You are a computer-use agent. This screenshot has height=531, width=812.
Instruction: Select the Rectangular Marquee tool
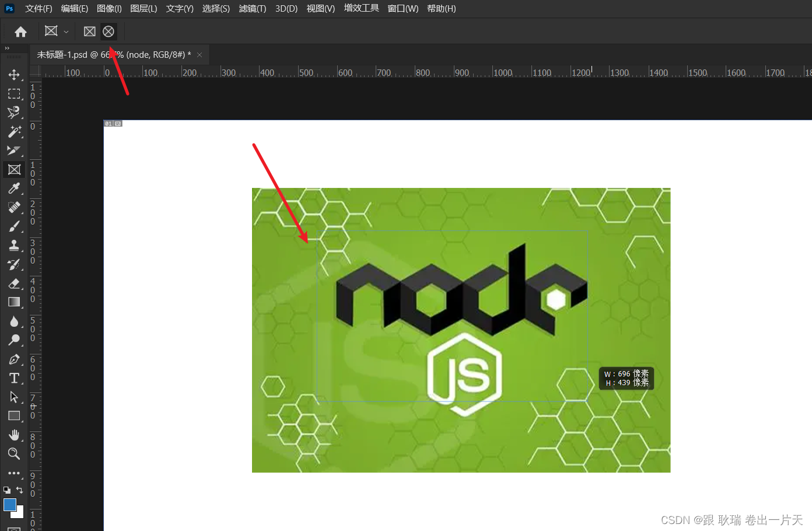pos(14,94)
